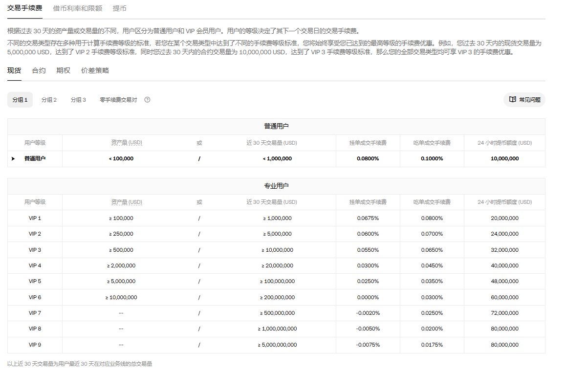Toggle to the 分组 2 filter

coord(49,100)
